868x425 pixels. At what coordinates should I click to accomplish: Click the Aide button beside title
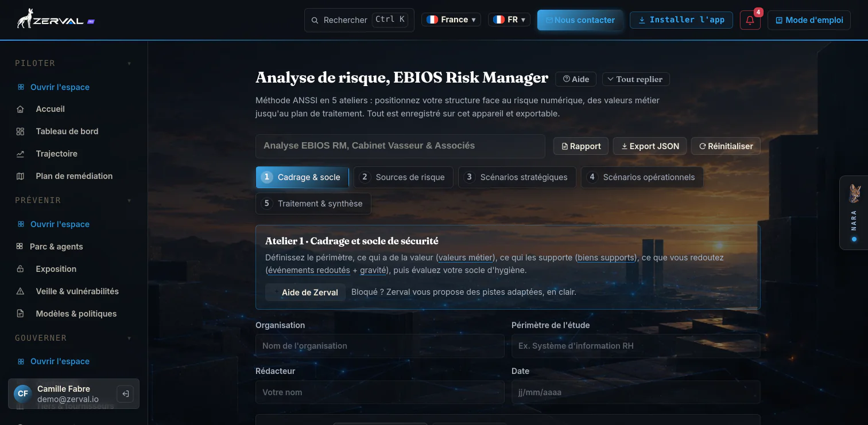(576, 79)
